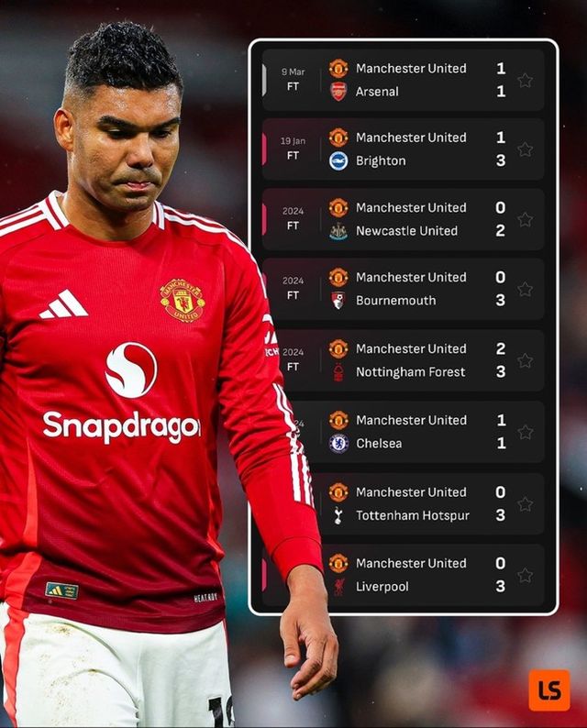
Task: Star the Liverpool match
Action: [x=525, y=575]
